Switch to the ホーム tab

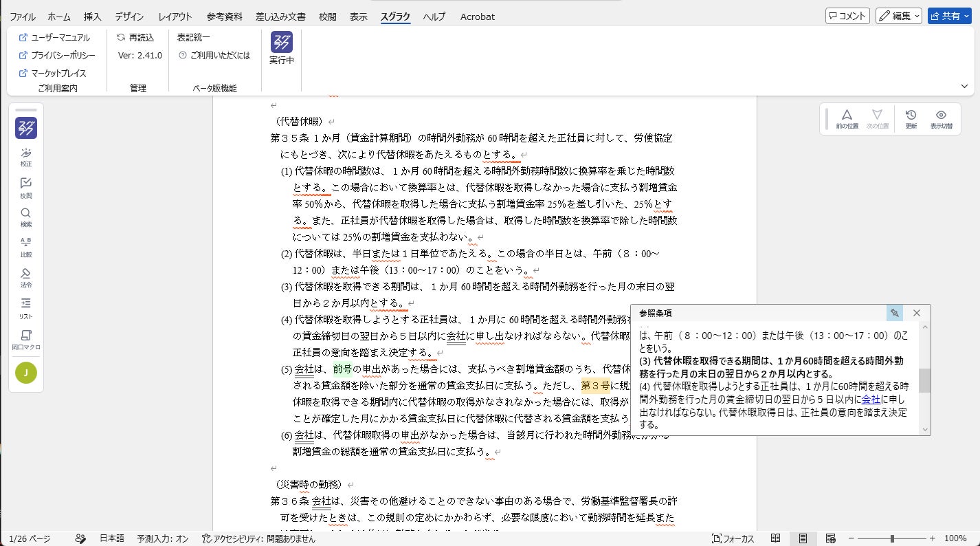(59, 17)
